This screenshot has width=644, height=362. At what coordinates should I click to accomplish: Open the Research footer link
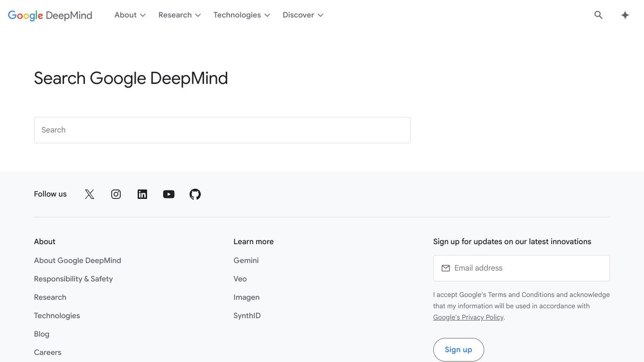[x=50, y=297]
